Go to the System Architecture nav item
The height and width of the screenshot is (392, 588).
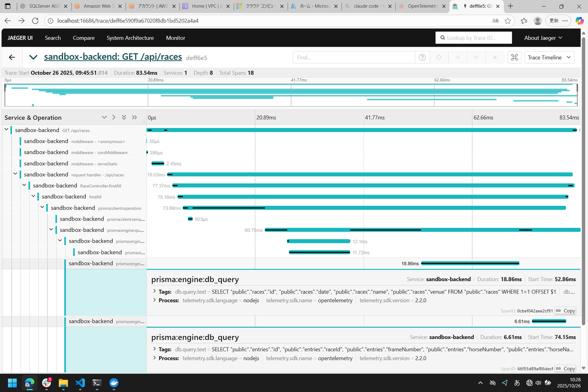(x=130, y=38)
